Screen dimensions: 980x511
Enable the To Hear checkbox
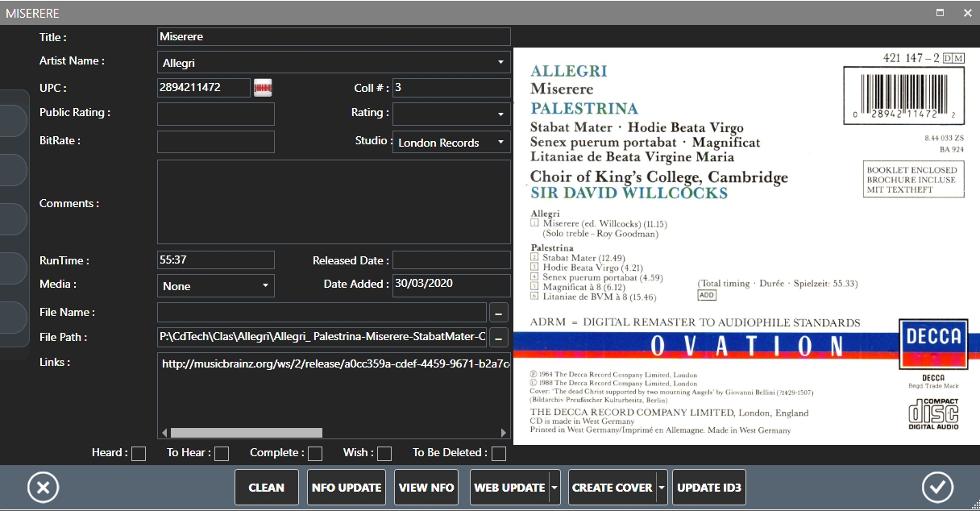click(222, 454)
